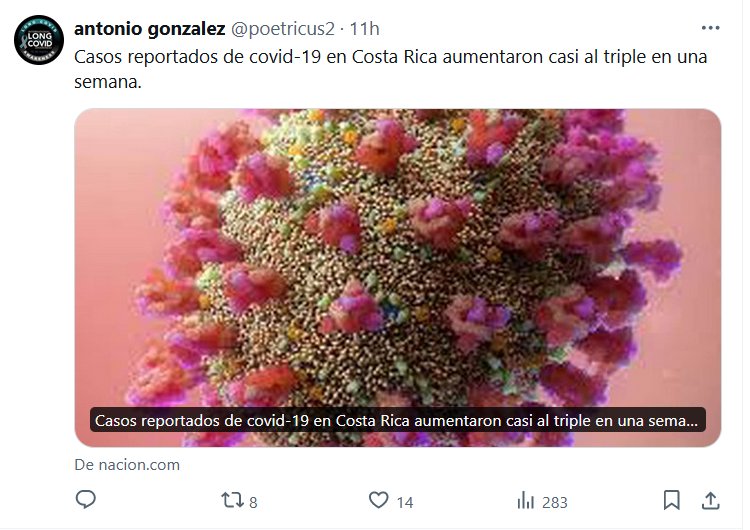Open the Long Covid profile avatar

39,40
